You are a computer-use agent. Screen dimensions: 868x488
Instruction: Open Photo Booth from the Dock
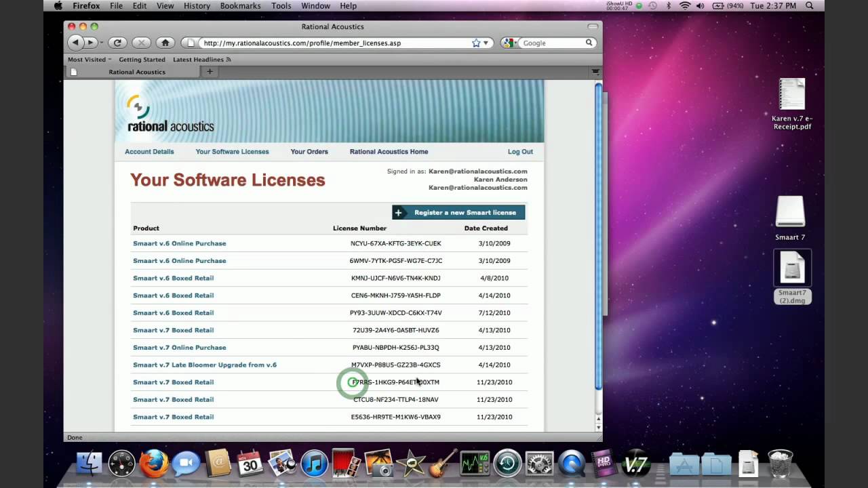(347, 464)
